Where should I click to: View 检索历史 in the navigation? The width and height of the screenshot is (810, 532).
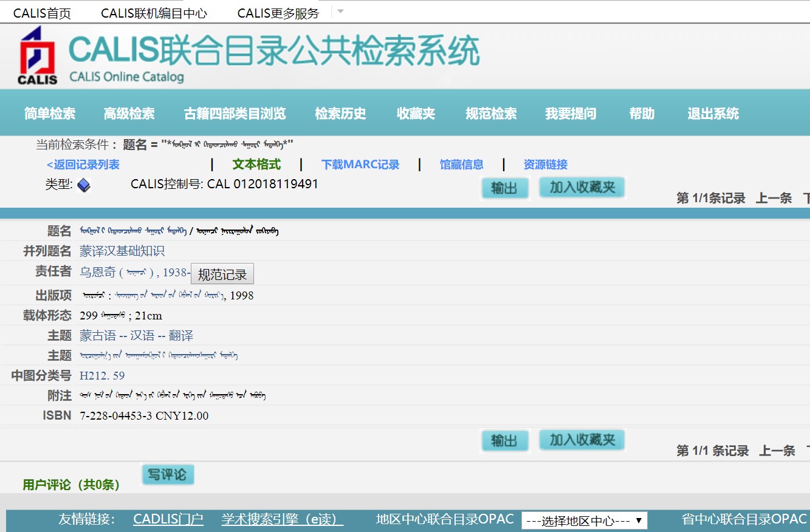click(340, 114)
